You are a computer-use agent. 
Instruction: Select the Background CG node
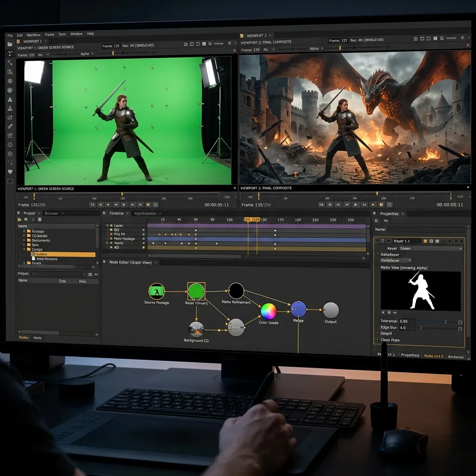point(196,330)
